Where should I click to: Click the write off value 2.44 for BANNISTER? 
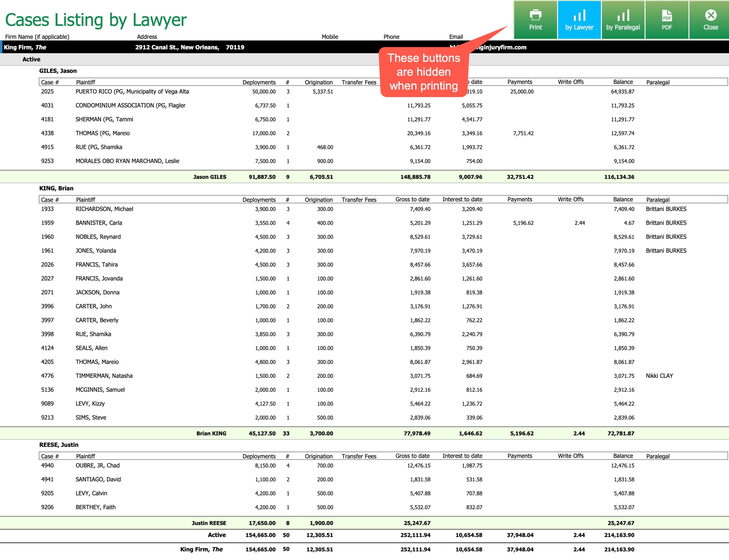(580, 223)
